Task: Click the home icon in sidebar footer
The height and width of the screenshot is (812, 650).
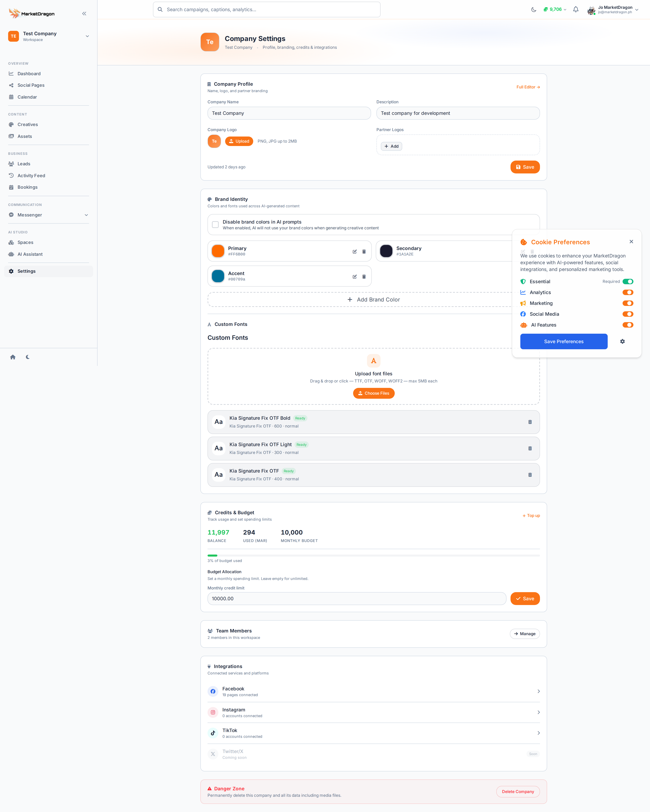Action: point(13,357)
